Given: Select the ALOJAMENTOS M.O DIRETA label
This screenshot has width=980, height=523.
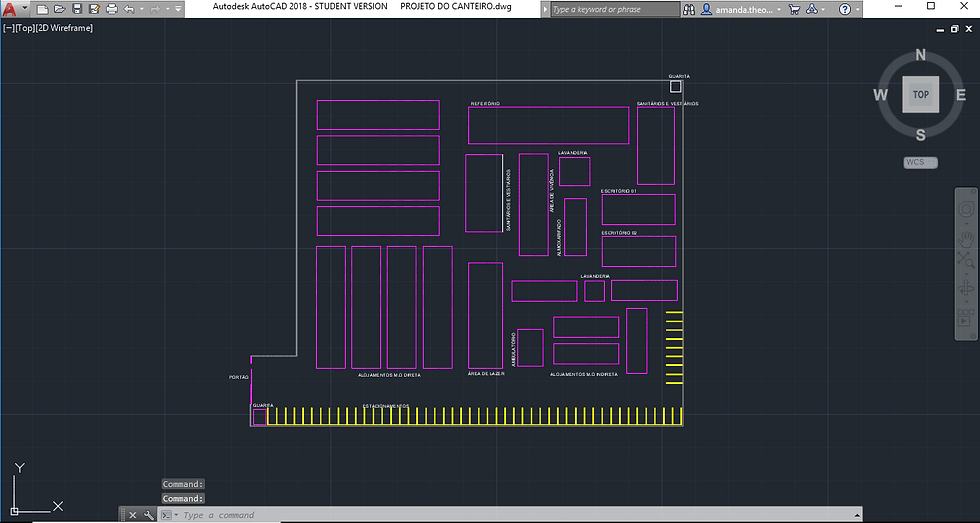Looking at the screenshot, I should click(389, 376).
